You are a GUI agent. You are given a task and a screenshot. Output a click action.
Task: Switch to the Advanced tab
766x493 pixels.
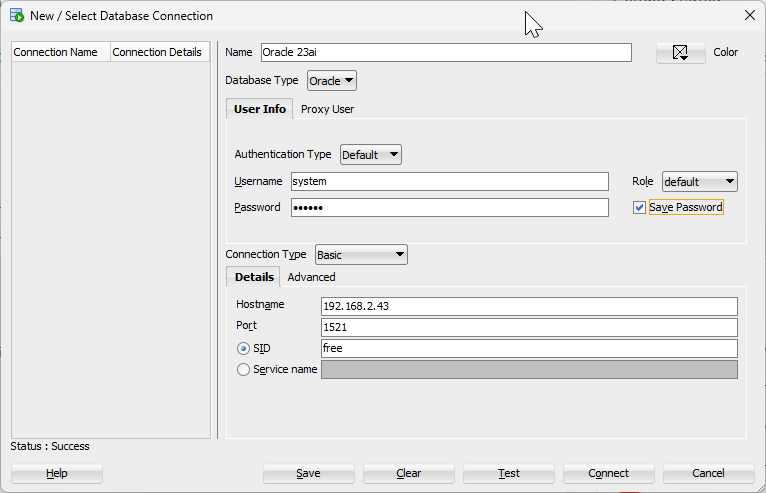(x=311, y=277)
